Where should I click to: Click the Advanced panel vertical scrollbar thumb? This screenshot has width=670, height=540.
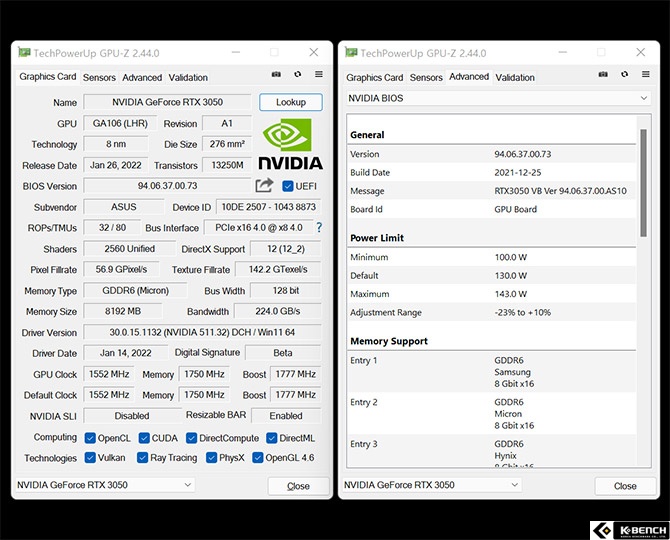point(644,183)
